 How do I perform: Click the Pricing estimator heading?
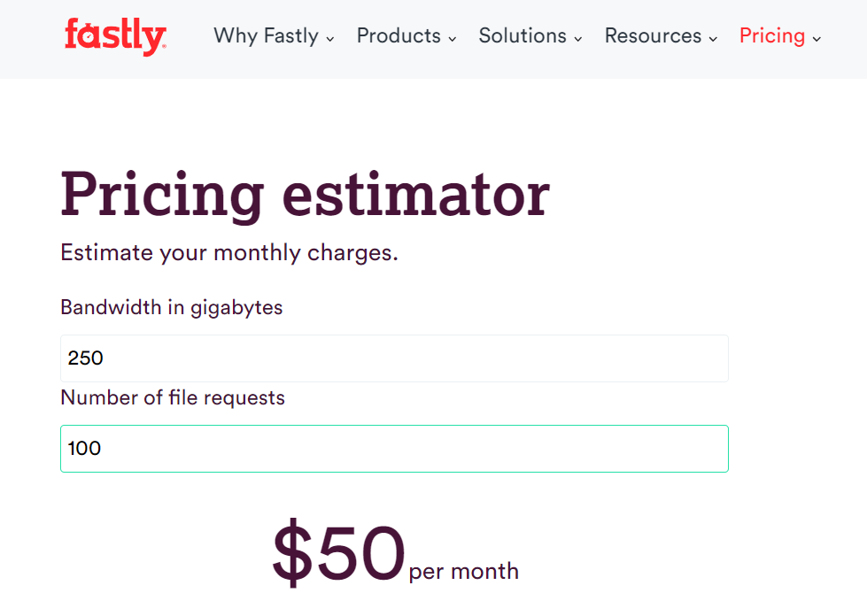[x=305, y=194]
